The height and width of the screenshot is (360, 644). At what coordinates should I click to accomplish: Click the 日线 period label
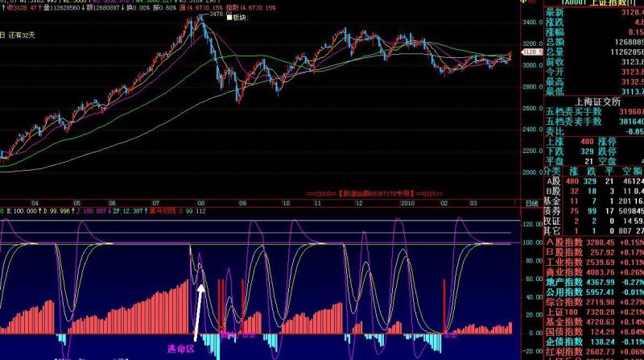tap(532, 204)
